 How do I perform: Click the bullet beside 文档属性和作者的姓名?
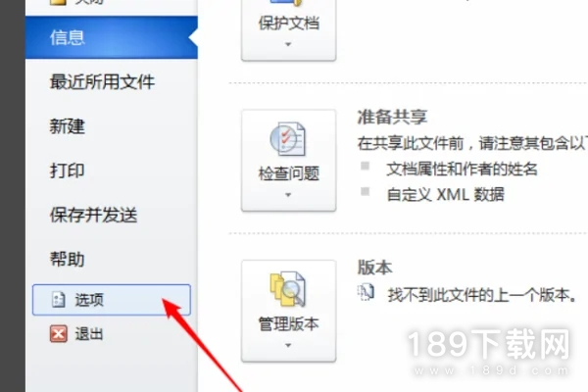point(365,166)
